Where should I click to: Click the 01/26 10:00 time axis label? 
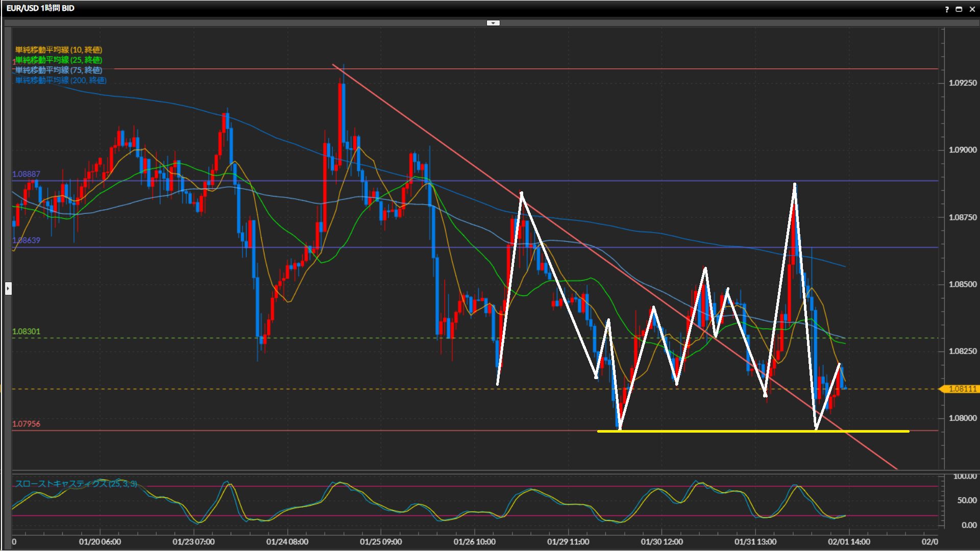tap(474, 542)
